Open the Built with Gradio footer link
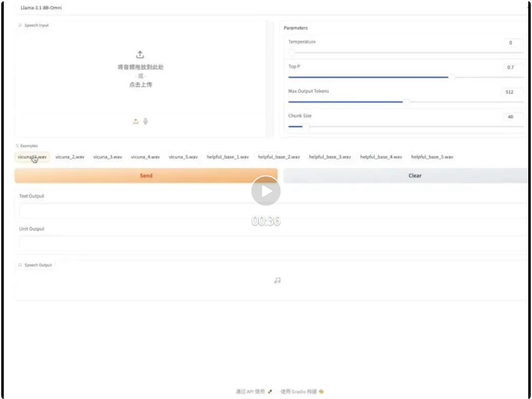The height and width of the screenshot is (399, 532). [x=302, y=391]
